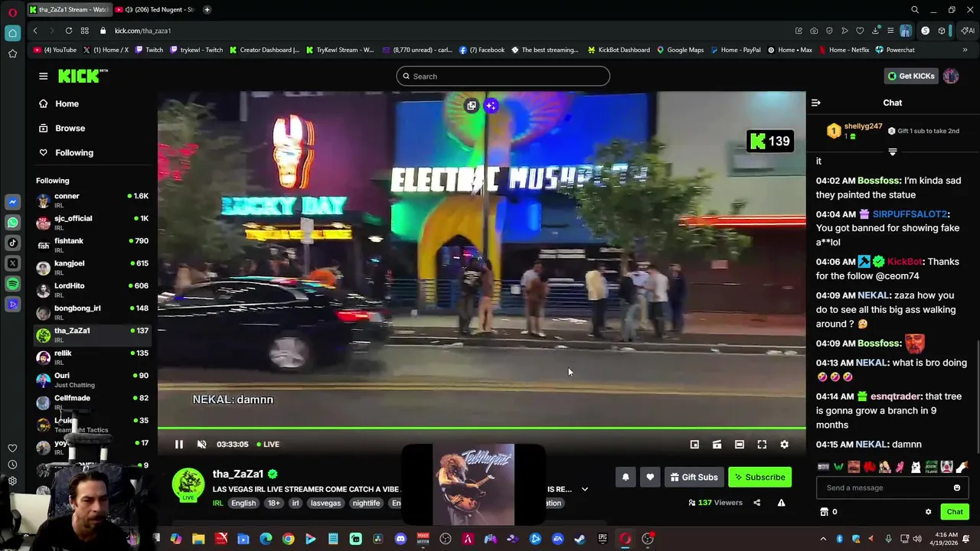980x551 pixels.
Task: Open bongbong_irl channel
Action: click(x=92, y=312)
